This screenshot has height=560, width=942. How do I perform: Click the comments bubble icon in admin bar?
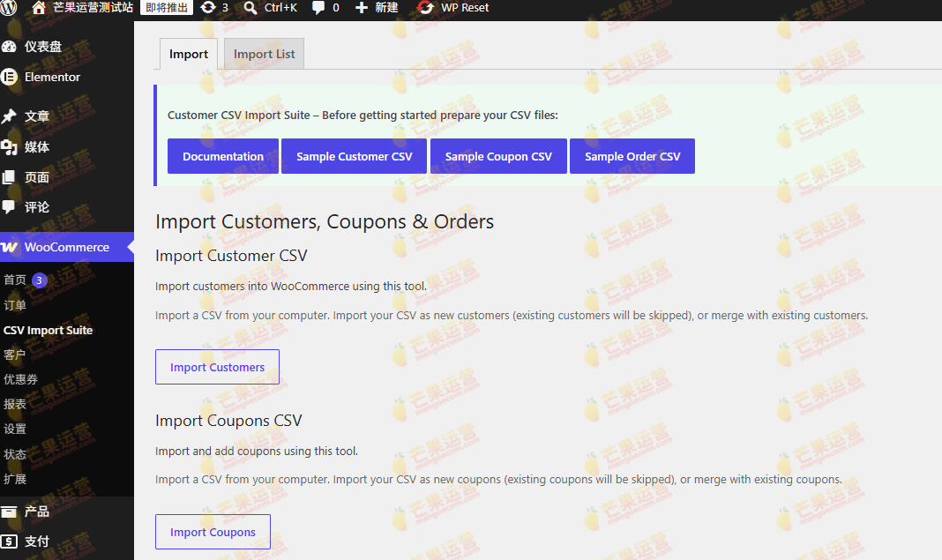pos(318,7)
